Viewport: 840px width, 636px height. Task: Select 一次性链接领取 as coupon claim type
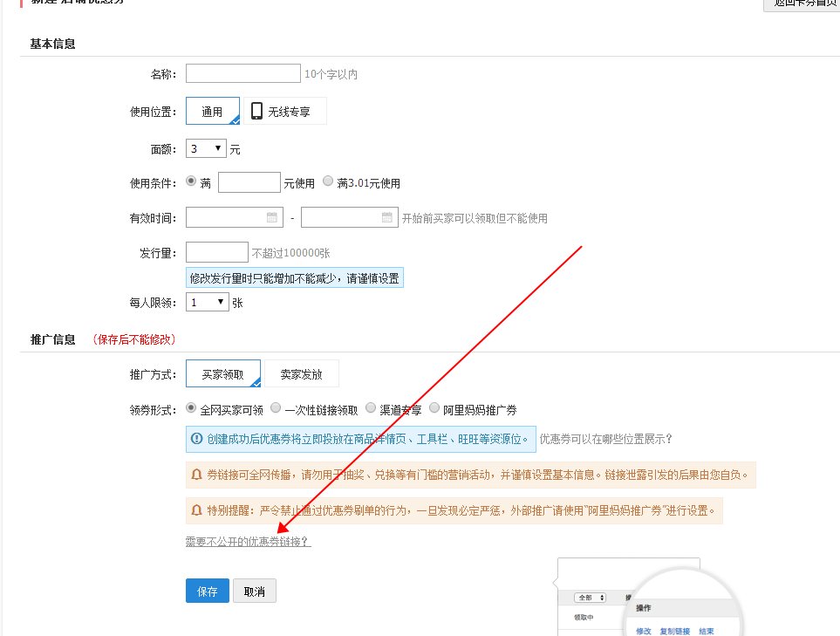275,407
